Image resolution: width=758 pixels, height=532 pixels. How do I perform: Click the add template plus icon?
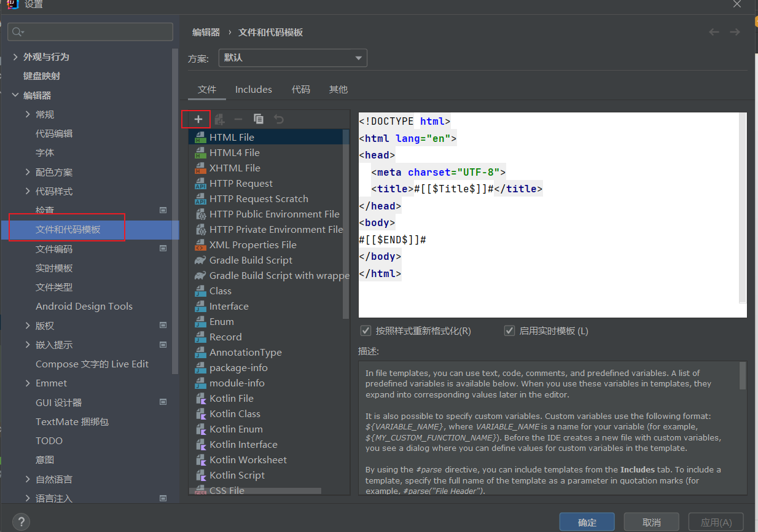coord(198,119)
